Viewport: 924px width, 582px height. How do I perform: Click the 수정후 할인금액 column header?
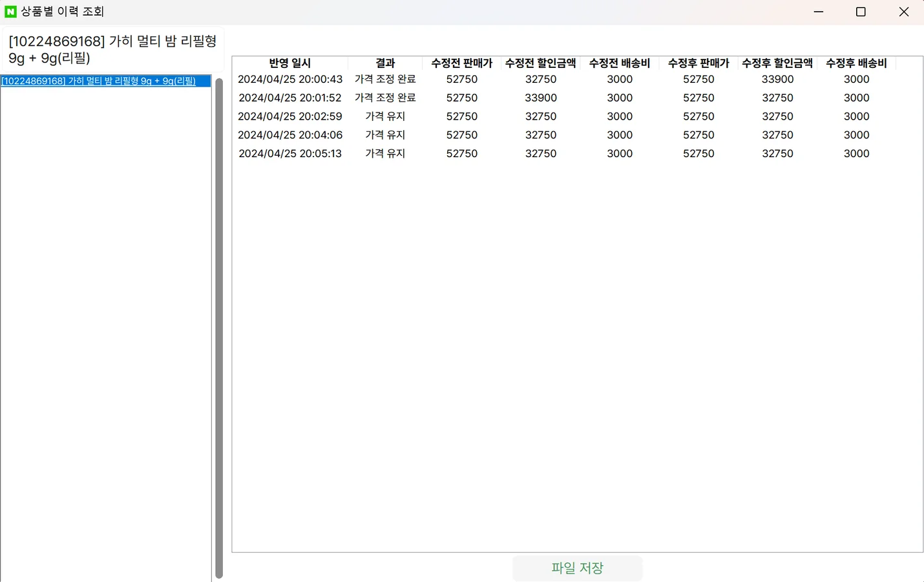pyautogui.click(x=777, y=63)
